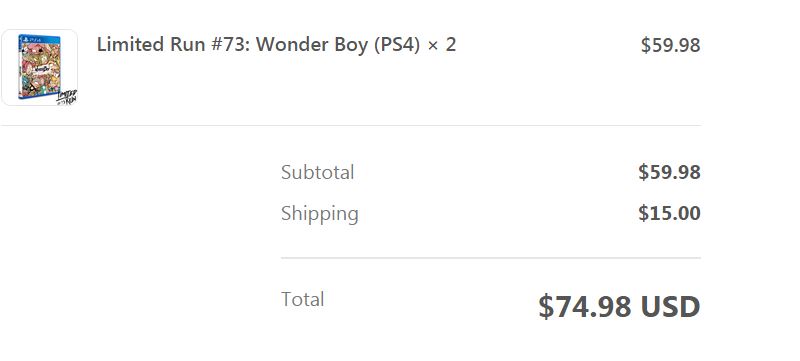Click the words Limited Run in title
Screen dimensions: 800x361
pos(150,45)
